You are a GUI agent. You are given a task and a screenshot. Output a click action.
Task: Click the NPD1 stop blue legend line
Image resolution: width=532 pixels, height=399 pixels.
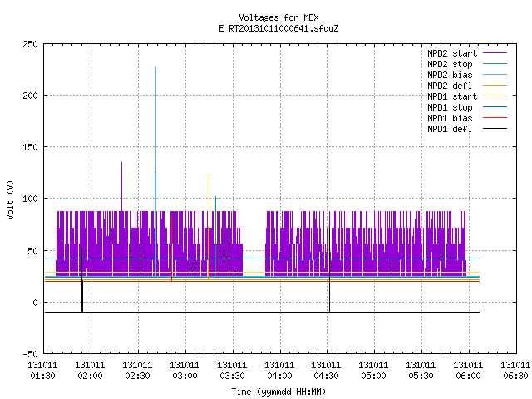point(495,107)
